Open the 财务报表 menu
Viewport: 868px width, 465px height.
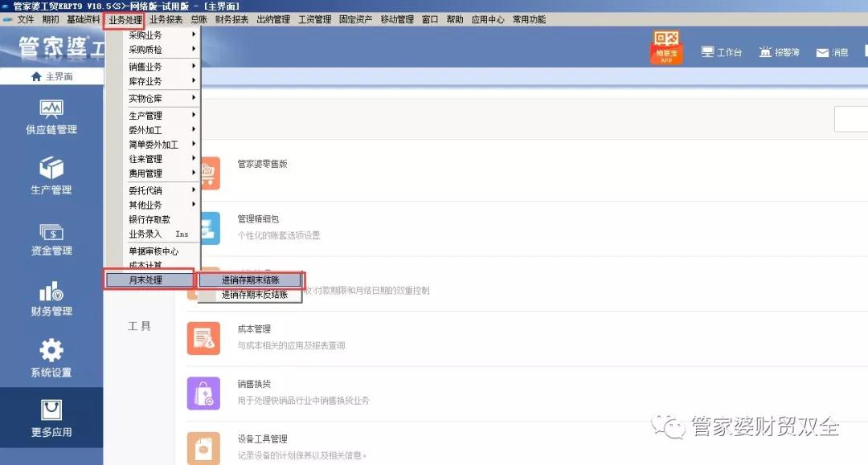coord(231,19)
